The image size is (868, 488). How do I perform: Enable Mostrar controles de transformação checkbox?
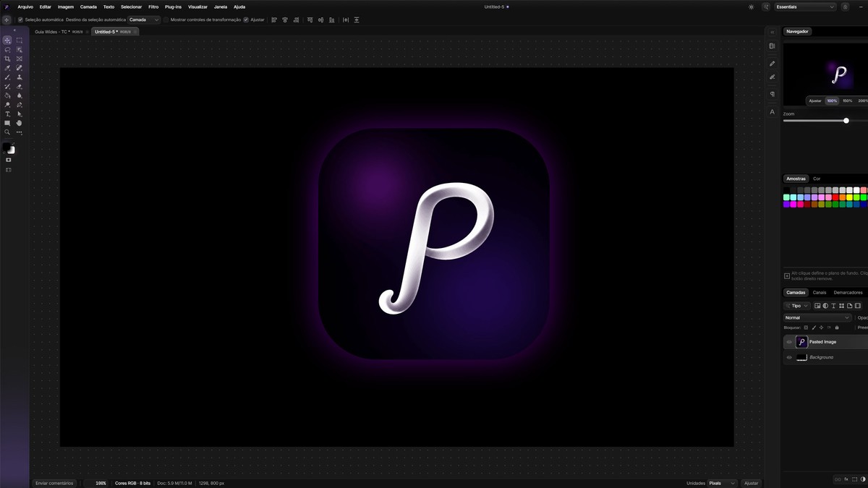[x=166, y=20]
